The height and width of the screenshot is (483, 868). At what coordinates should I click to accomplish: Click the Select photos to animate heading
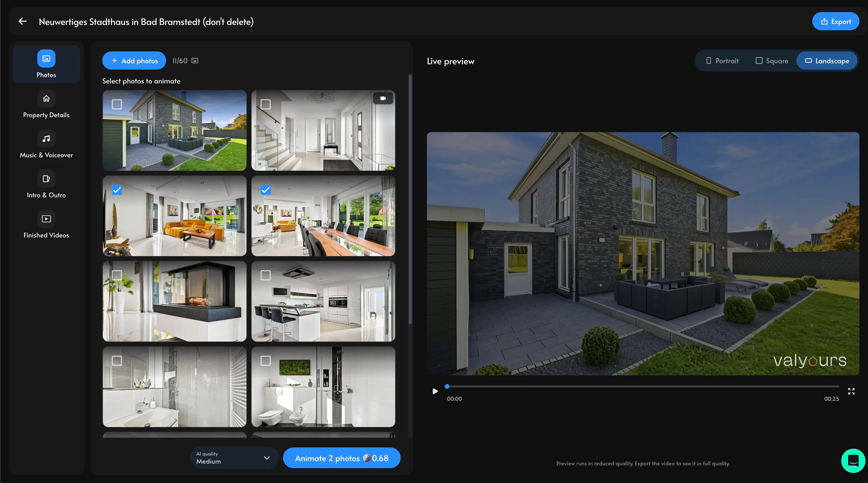pyautogui.click(x=141, y=81)
